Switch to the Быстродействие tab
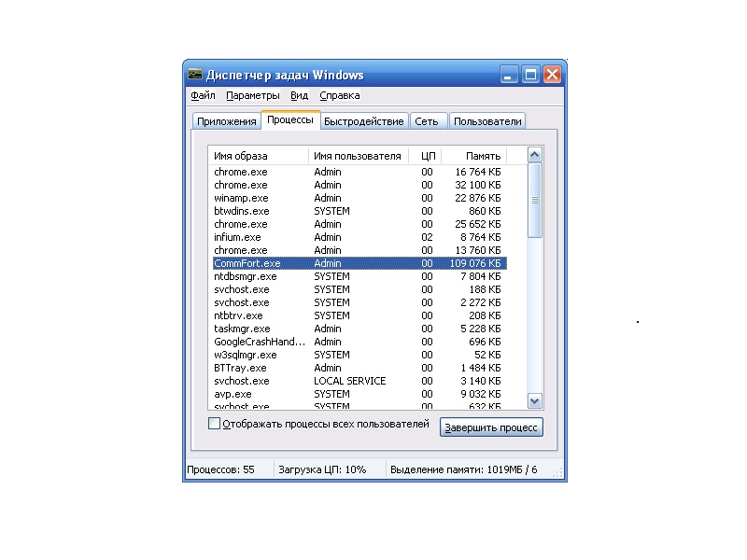The height and width of the screenshot is (560, 747). click(x=363, y=121)
